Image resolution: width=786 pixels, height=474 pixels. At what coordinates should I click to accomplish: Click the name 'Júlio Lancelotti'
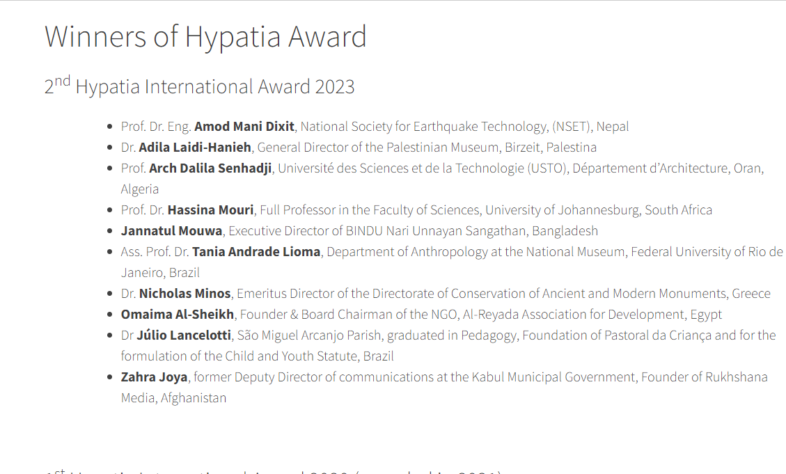coord(184,335)
